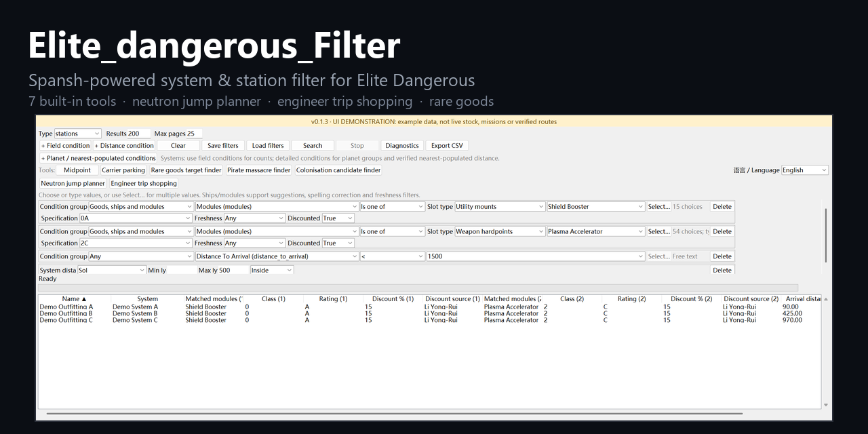868x434 pixels.
Task: Open the Pirate massacre finder tool
Action: click(x=259, y=170)
